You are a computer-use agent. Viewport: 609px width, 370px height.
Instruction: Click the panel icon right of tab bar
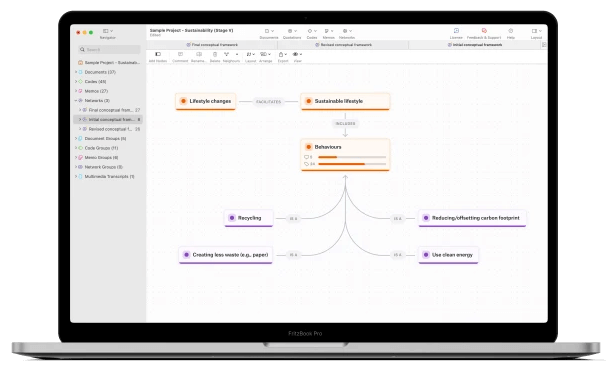coord(544,45)
